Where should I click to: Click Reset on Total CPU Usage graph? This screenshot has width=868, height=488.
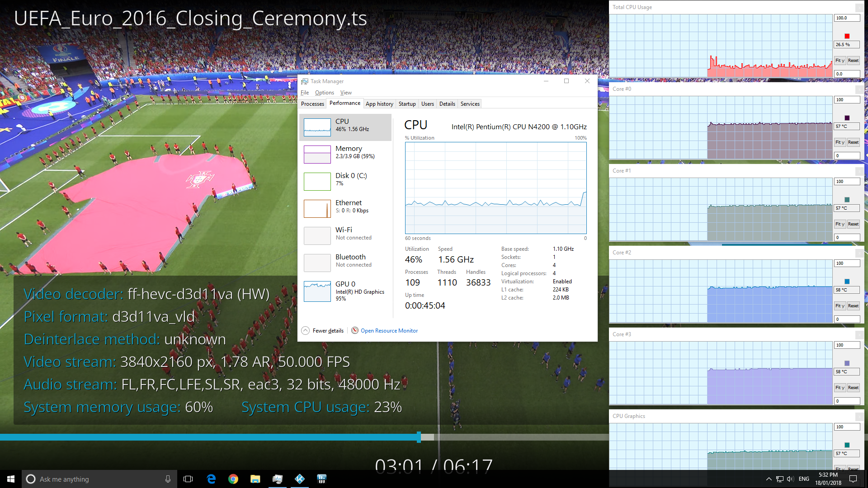pos(853,61)
